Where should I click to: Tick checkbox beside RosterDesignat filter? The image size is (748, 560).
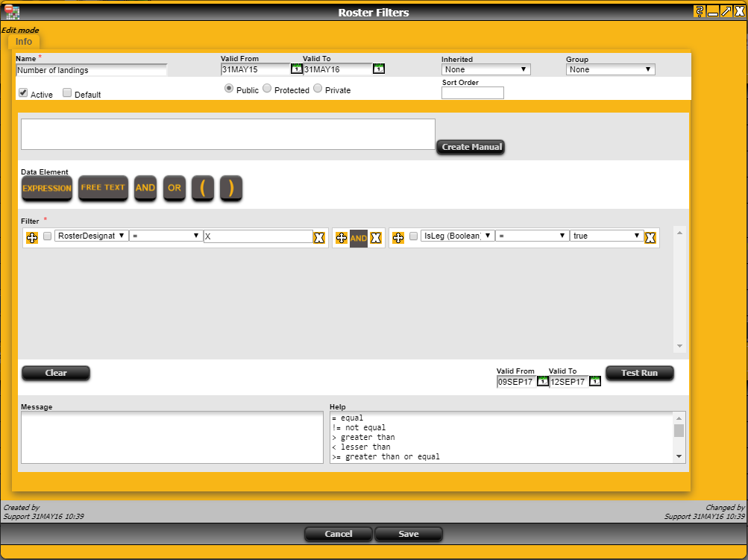(47, 236)
